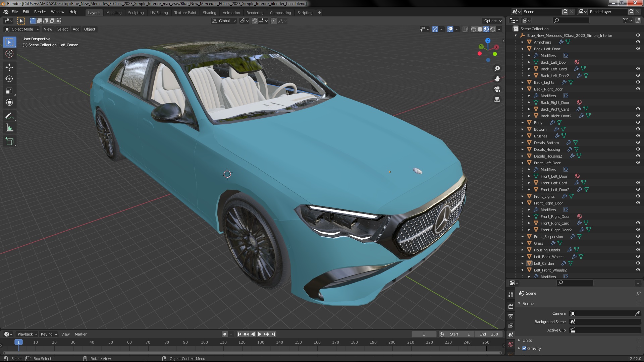The image size is (644, 362).
Task: Select the Transform tool
Action: point(9,103)
